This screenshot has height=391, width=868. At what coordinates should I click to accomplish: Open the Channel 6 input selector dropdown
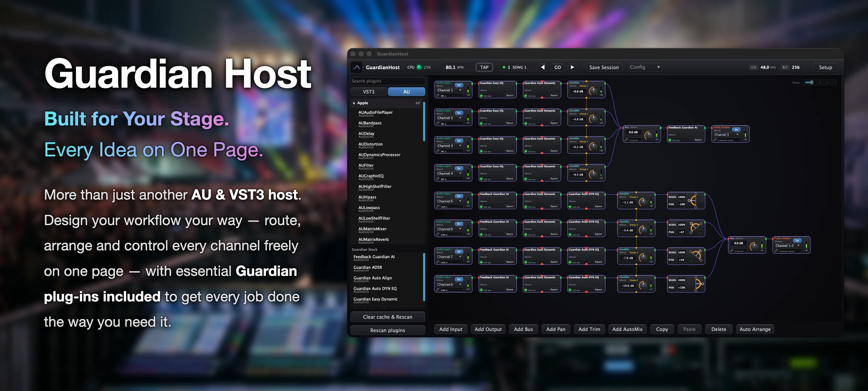pyautogui.click(x=450, y=229)
